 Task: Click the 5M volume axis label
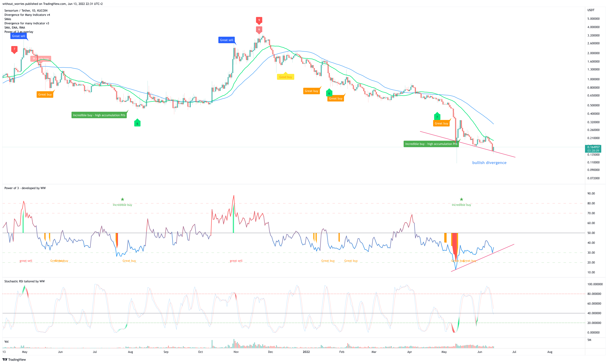point(589,340)
